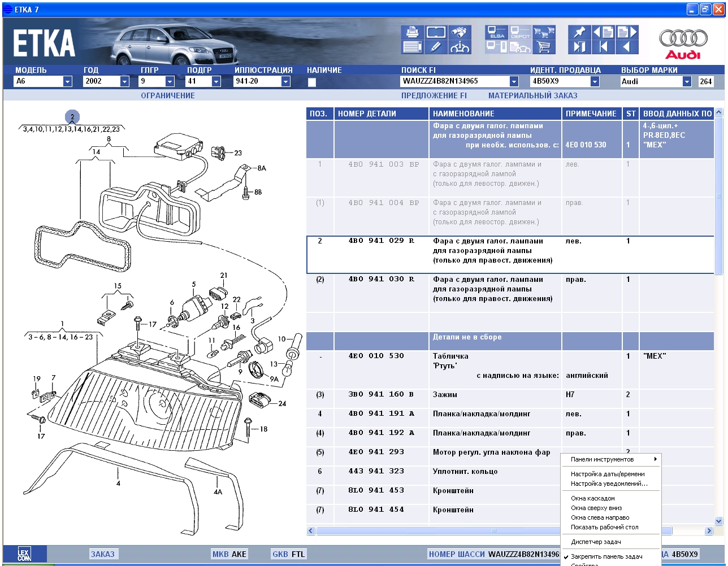Click the pushpin icon
728x566 pixels.
pos(579,32)
